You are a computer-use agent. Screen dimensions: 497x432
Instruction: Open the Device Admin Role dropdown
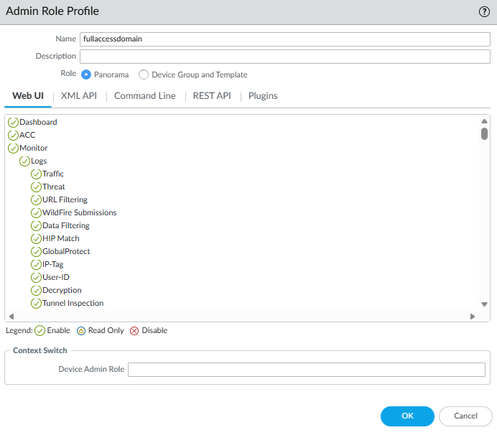tap(307, 369)
